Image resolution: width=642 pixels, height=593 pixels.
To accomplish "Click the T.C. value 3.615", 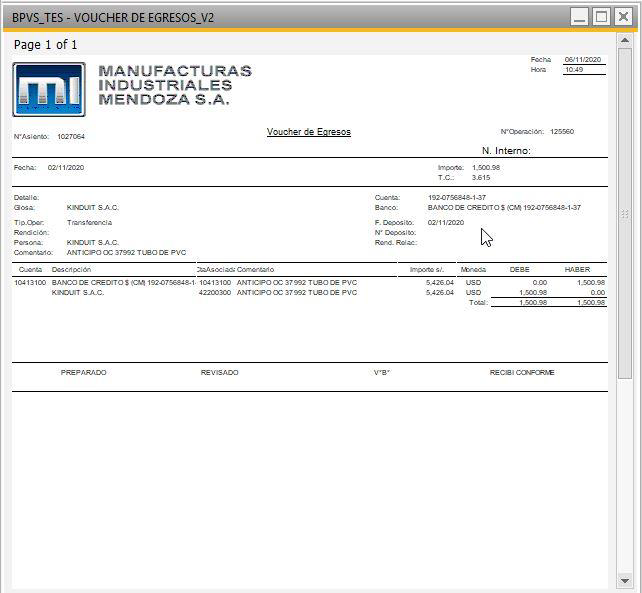I will click(x=481, y=177).
